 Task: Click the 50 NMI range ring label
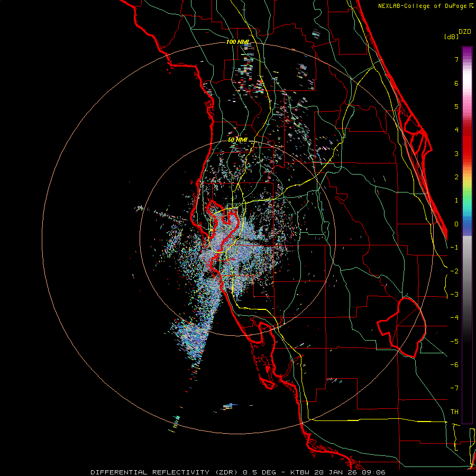click(237, 140)
